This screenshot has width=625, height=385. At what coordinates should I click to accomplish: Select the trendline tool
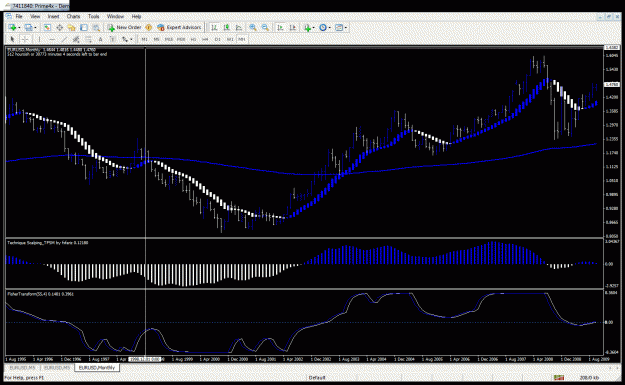[64, 39]
